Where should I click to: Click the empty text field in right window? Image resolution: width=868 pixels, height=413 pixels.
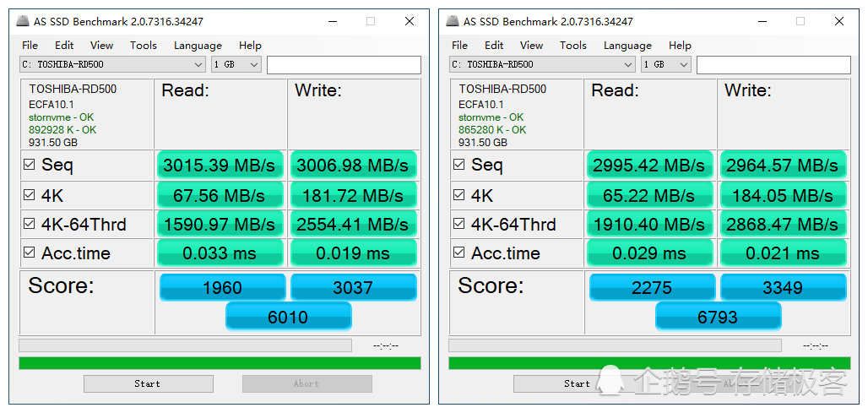(773, 65)
